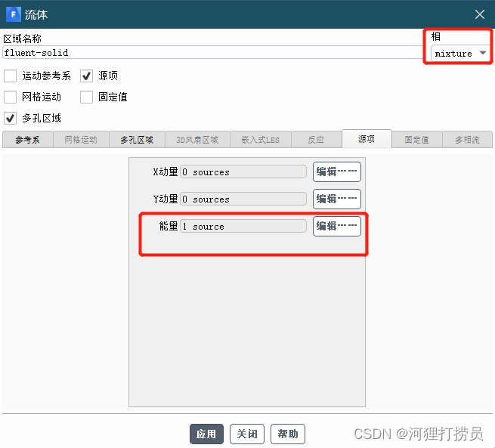Click the 区域名称 field fluent-solid

click(x=212, y=53)
